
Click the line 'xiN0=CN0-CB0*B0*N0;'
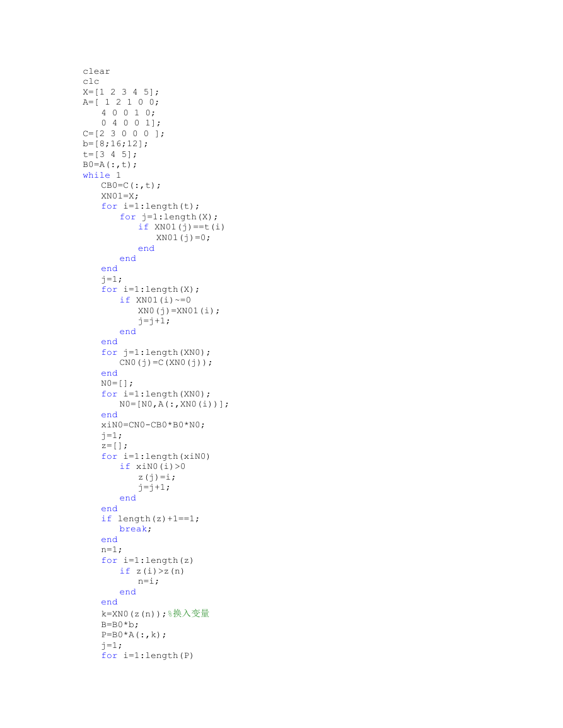[153, 425]
